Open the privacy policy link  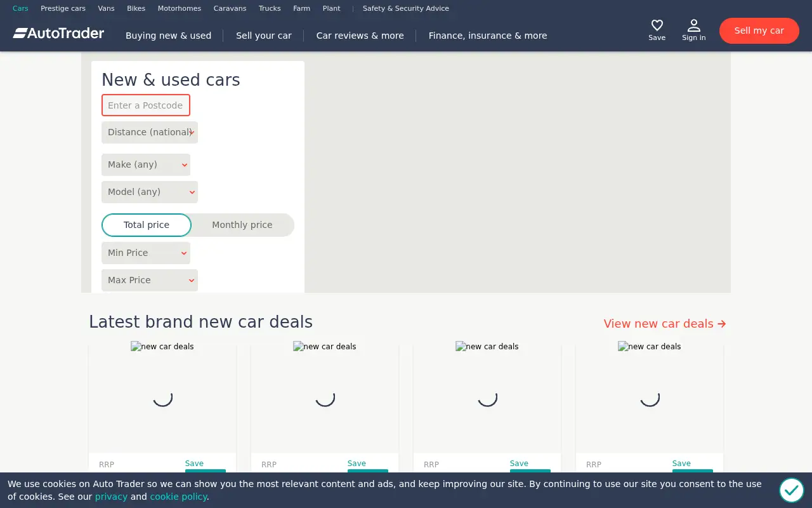(111, 497)
